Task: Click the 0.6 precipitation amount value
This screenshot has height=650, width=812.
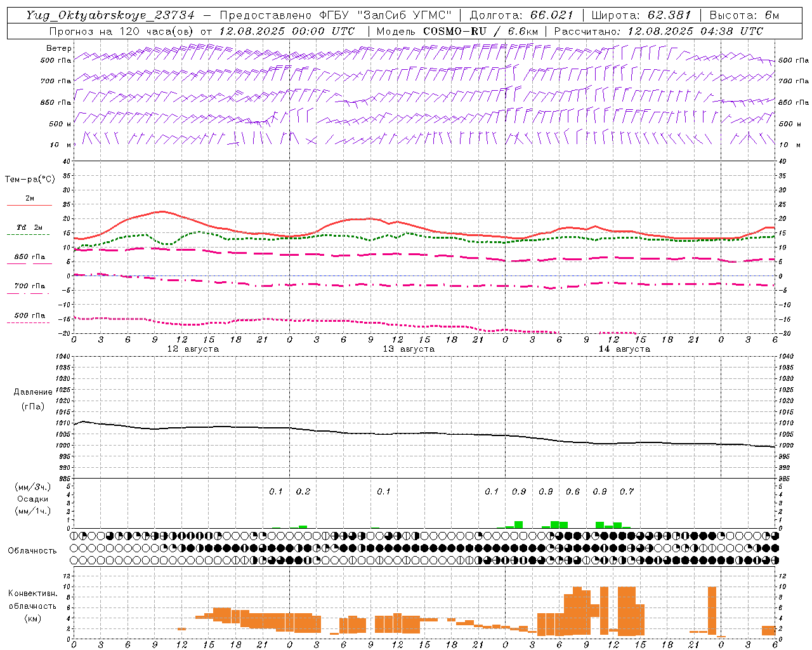Action: pyautogui.click(x=573, y=492)
